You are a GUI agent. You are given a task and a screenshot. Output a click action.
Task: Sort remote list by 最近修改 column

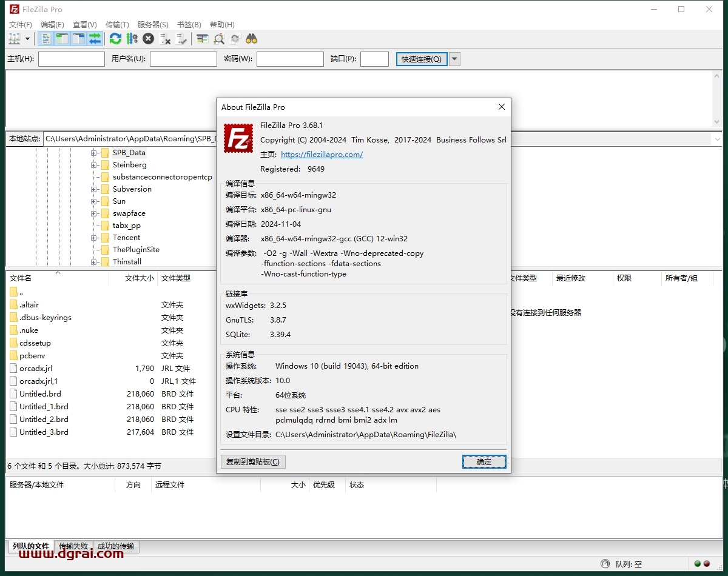[581, 278]
